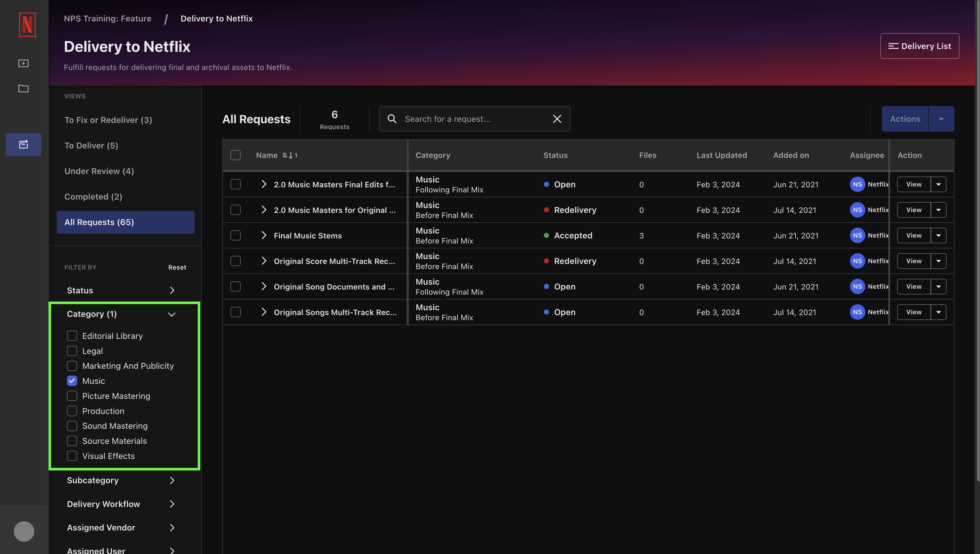Image resolution: width=980 pixels, height=554 pixels.
Task: Check the Marketing And Publicity filter
Action: click(72, 366)
